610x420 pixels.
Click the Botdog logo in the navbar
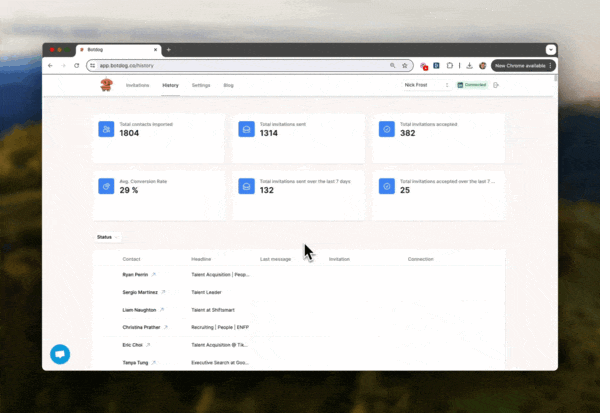pyautogui.click(x=106, y=85)
